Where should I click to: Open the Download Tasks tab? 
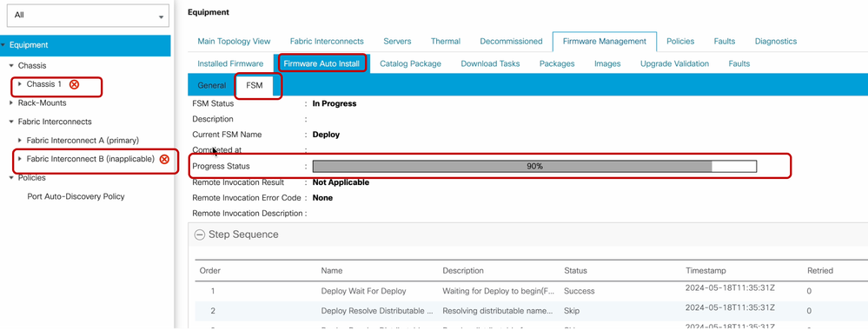tap(490, 63)
